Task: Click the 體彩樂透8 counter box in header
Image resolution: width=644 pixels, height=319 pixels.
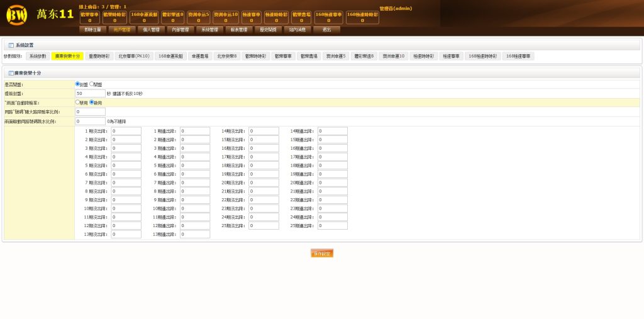Action: click(x=172, y=17)
